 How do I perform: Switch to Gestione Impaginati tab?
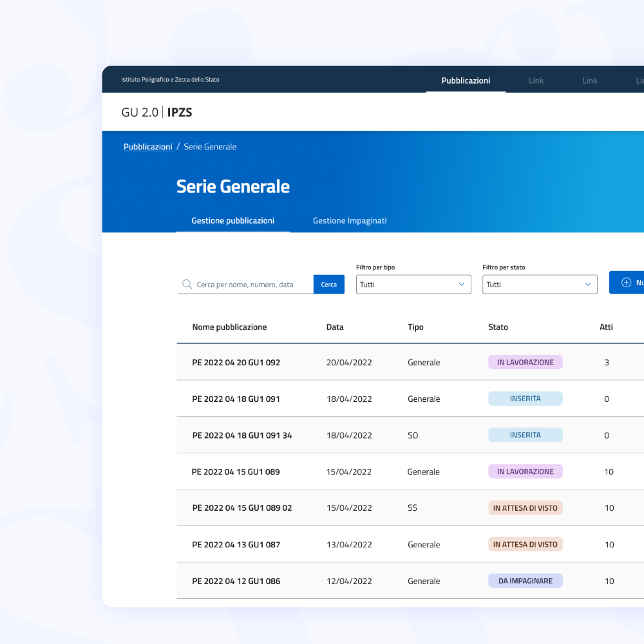pyautogui.click(x=350, y=220)
